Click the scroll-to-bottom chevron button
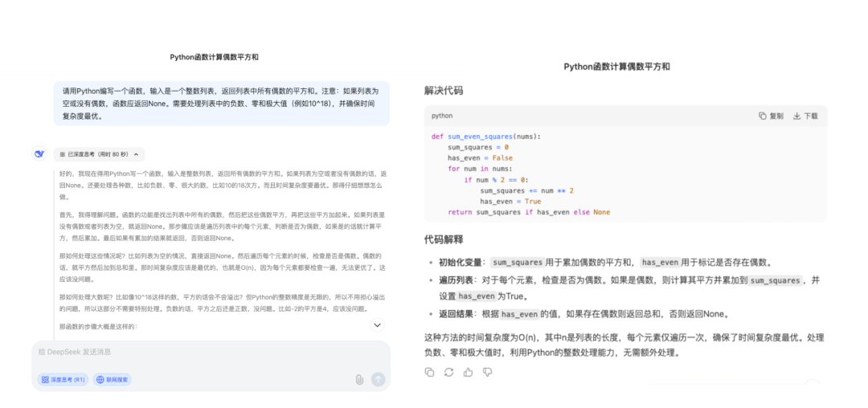 coord(377,325)
